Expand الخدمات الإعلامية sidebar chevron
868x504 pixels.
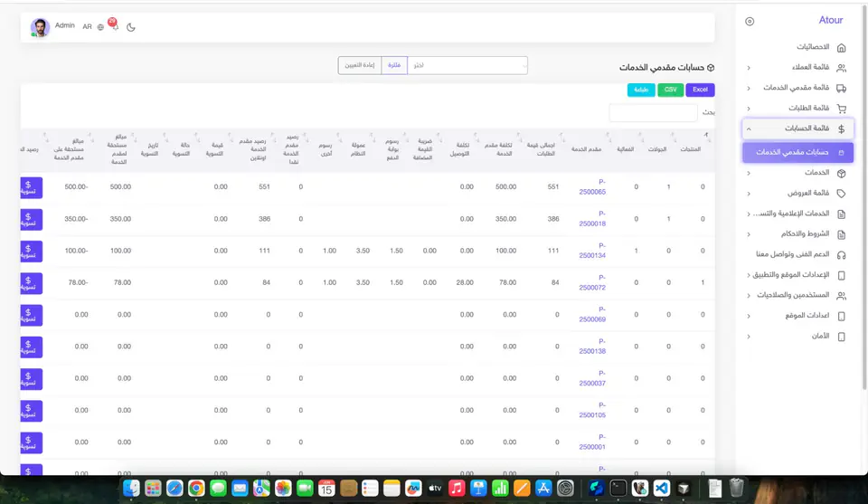pos(749,214)
